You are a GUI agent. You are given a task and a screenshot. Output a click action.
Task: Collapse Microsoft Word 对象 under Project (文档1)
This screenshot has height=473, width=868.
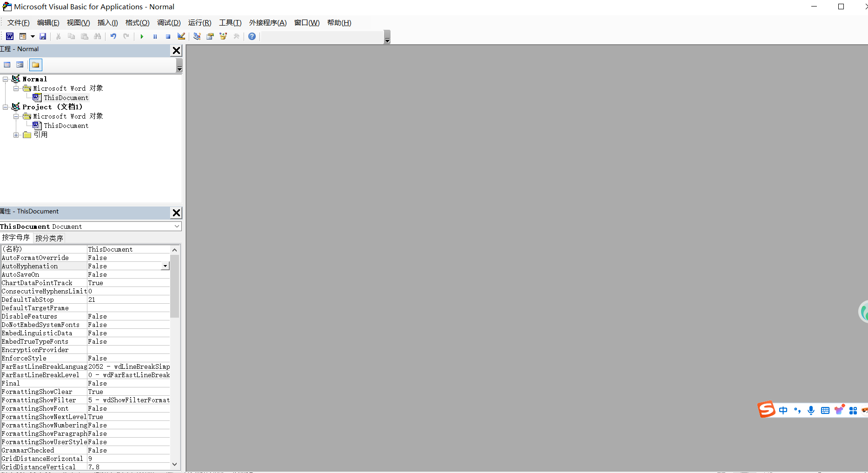coord(16,116)
